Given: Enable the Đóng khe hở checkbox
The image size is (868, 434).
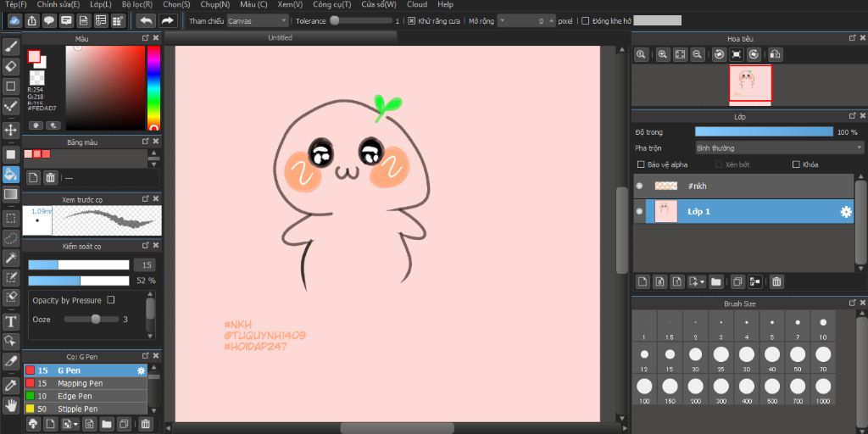Looking at the screenshot, I should click(x=585, y=21).
